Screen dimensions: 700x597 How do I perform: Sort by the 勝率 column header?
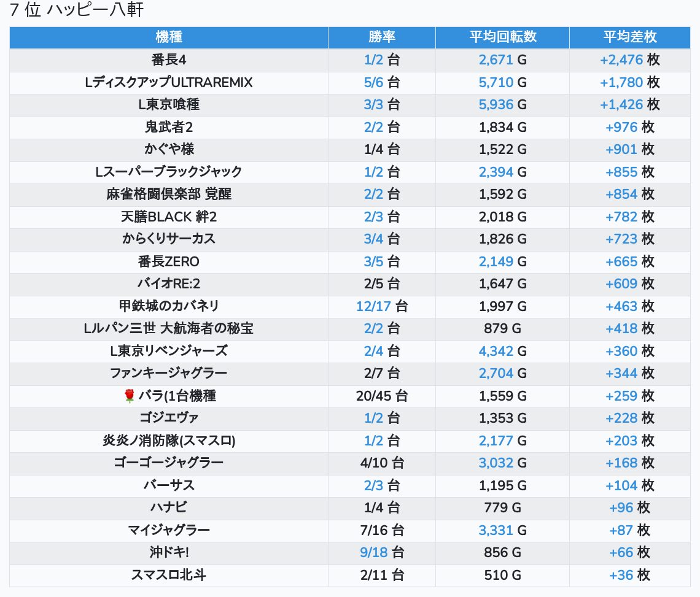point(382,37)
